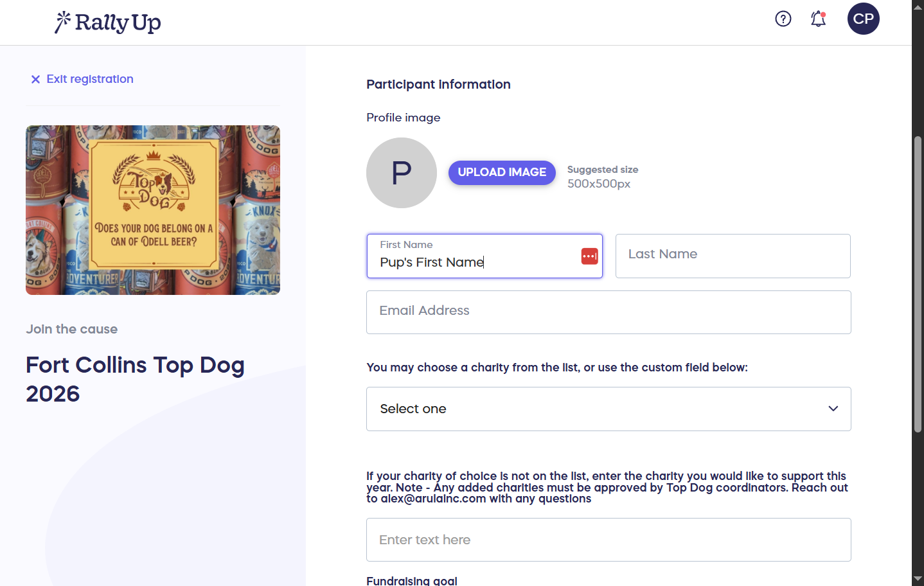Click the Participant Information heading
This screenshot has width=924, height=586.
(438, 84)
